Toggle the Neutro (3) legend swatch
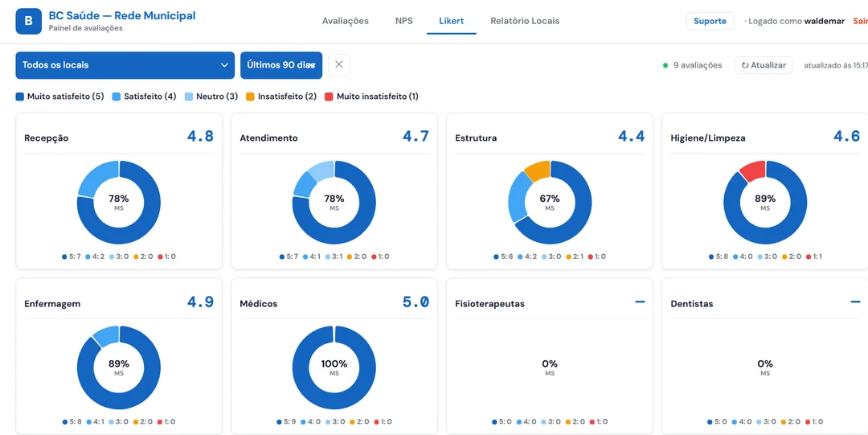This screenshot has width=868, height=435. click(x=189, y=96)
